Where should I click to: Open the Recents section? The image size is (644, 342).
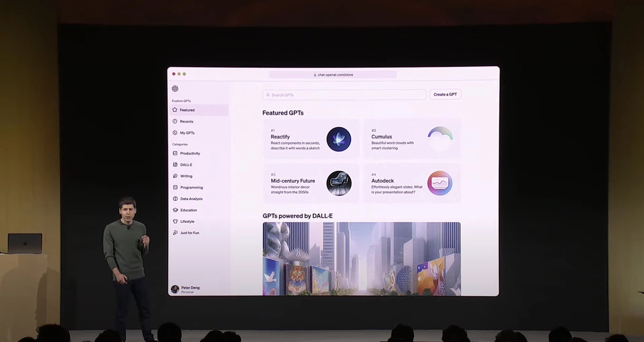point(199,121)
